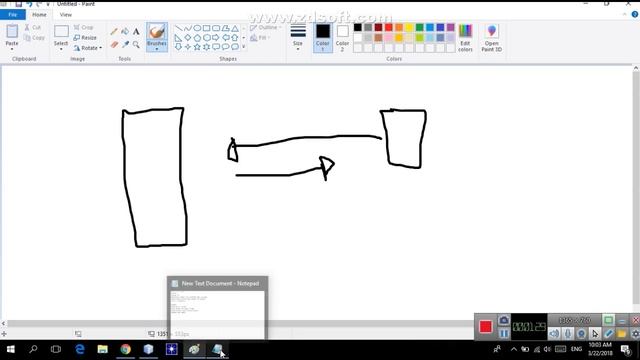
Task: Select the Color picker eyedropper tool
Action: 125,44
